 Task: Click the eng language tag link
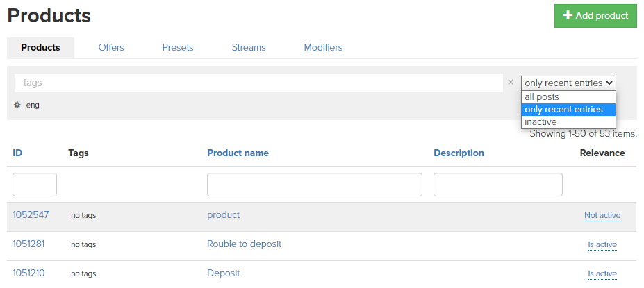(33, 105)
